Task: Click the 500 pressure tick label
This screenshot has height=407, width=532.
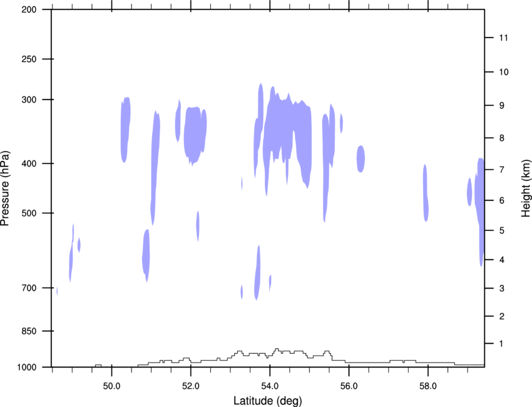Action: pyautogui.click(x=29, y=213)
